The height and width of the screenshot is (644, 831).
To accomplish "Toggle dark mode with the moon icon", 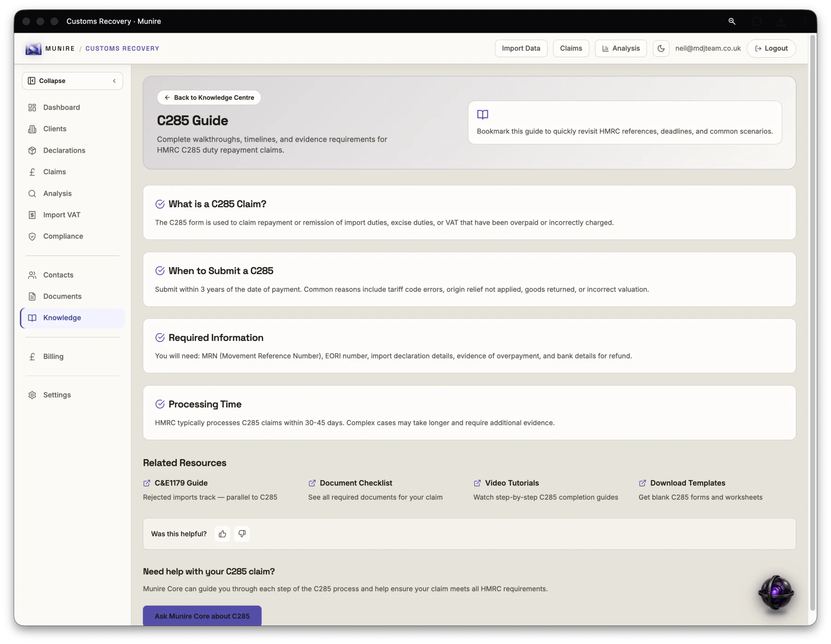I will pyautogui.click(x=661, y=48).
